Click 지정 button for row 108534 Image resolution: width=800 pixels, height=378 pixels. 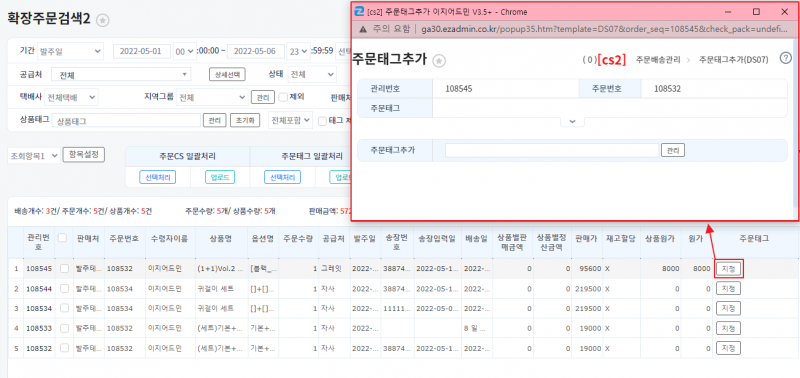point(728,308)
